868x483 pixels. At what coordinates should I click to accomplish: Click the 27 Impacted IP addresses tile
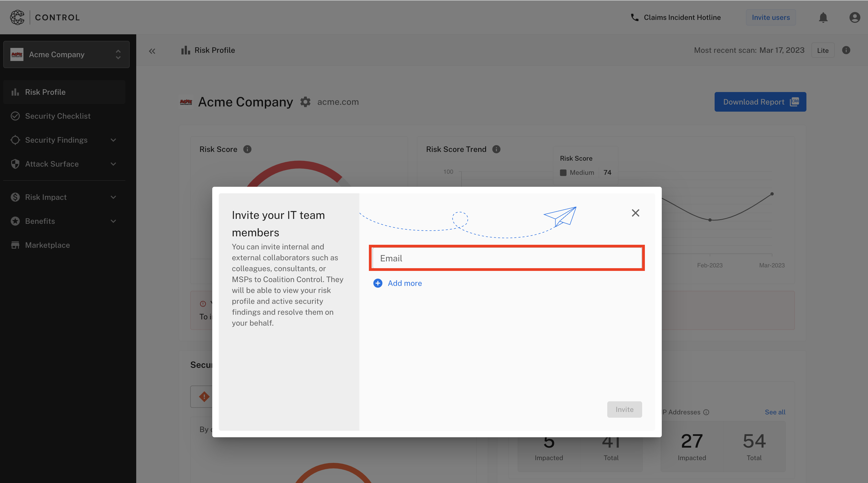(692, 447)
